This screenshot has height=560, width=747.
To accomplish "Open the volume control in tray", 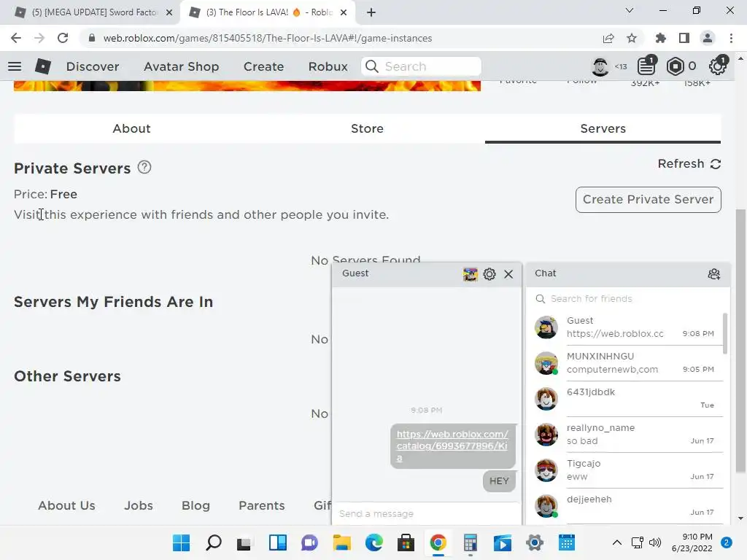I will [655, 542].
